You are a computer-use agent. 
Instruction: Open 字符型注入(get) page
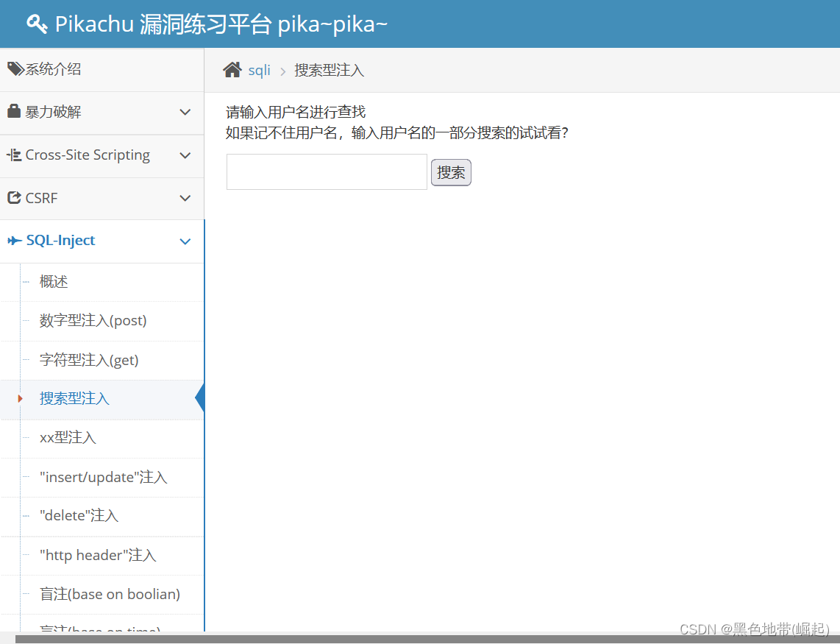tap(89, 360)
